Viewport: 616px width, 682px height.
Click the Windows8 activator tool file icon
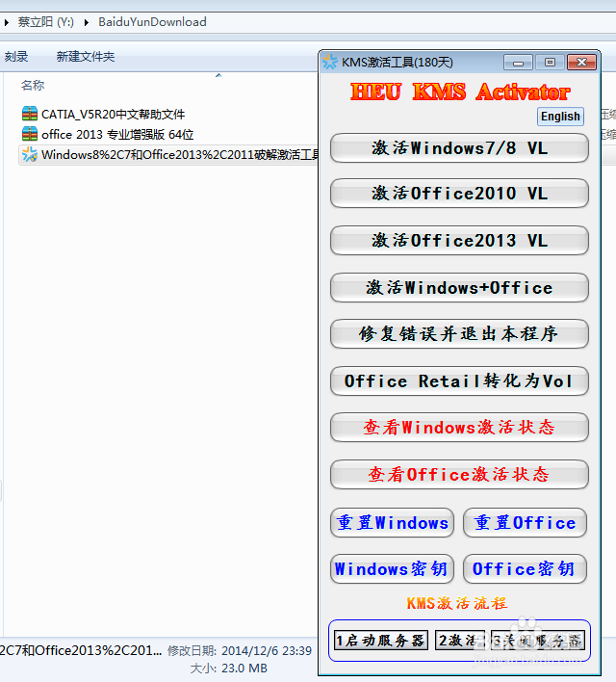[x=30, y=154]
